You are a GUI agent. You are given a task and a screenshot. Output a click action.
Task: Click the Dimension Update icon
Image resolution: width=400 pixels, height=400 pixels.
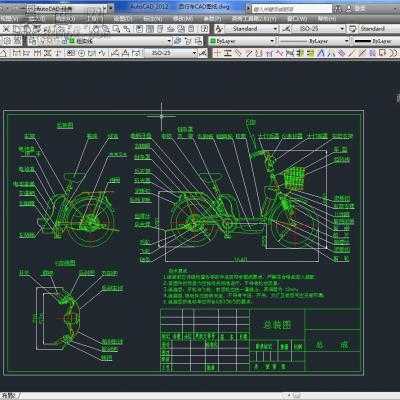pyautogui.click(x=136, y=53)
